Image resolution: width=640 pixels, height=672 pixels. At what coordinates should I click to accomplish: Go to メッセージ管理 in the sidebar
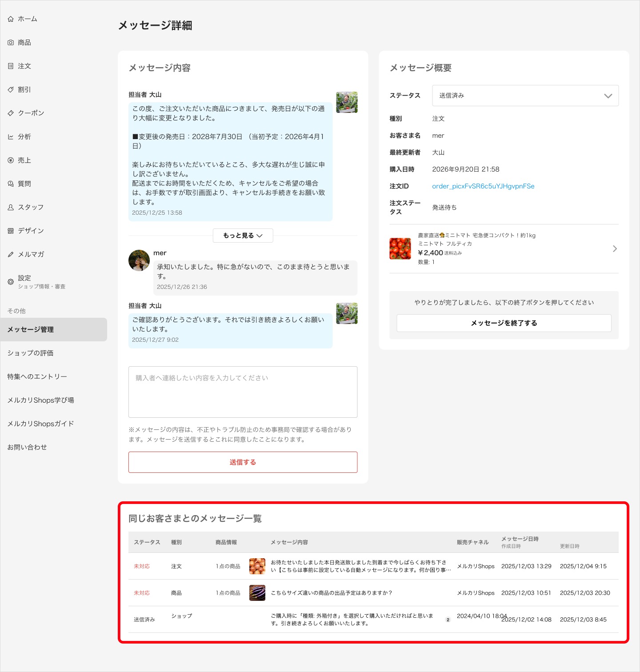pyautogui.click(x=54, y=330)
